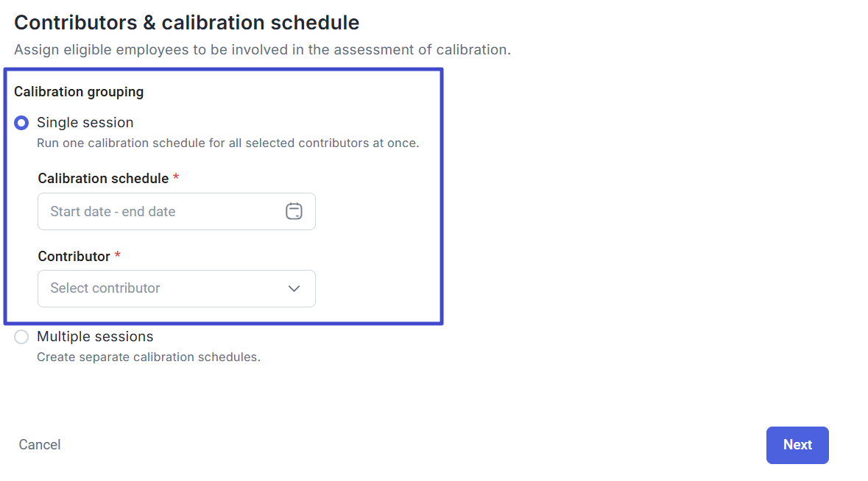
Task: Click the Select contributor placeholder text
Action: point(105,288)
